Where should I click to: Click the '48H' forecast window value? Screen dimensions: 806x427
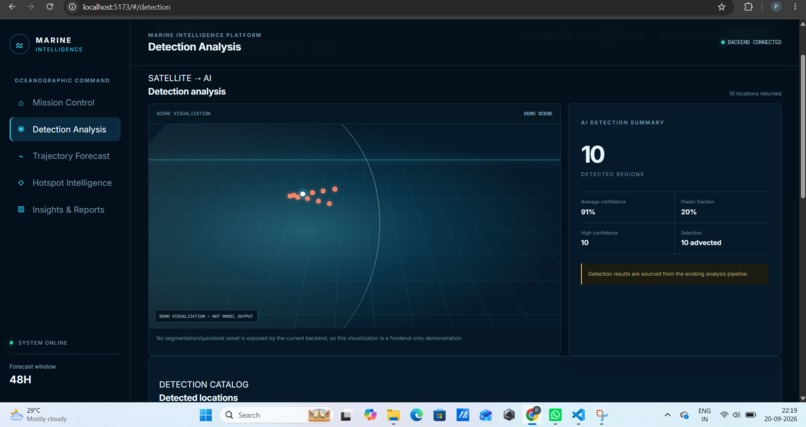point(21,380)
